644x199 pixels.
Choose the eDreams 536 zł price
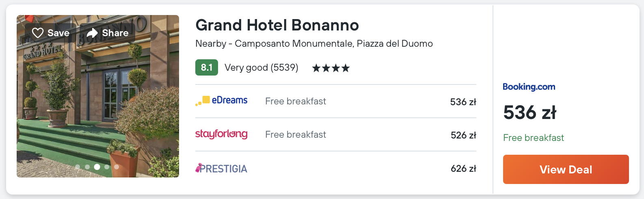[x=463, y=102]
